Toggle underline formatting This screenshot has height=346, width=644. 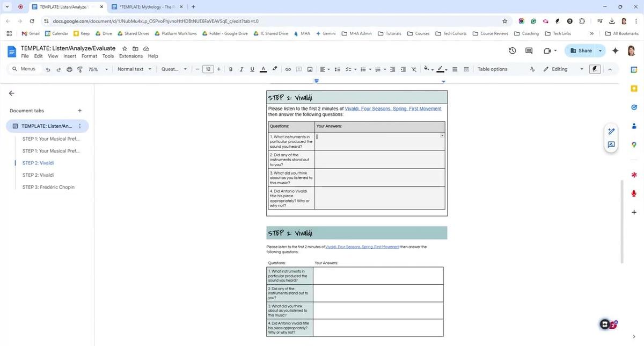252,69
